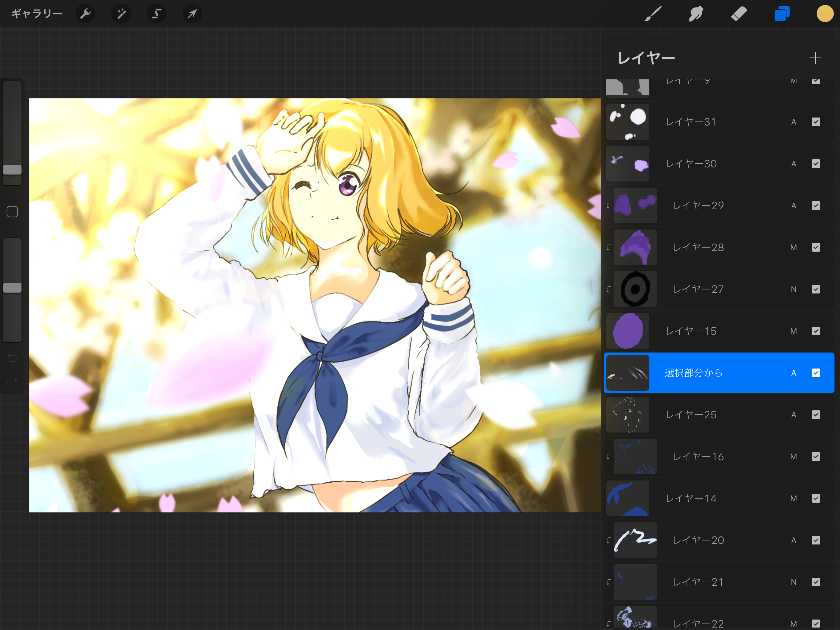Tap the selected 選択部分から layer name
Viewport: 840px width, 630px height.
click(693, 373)
